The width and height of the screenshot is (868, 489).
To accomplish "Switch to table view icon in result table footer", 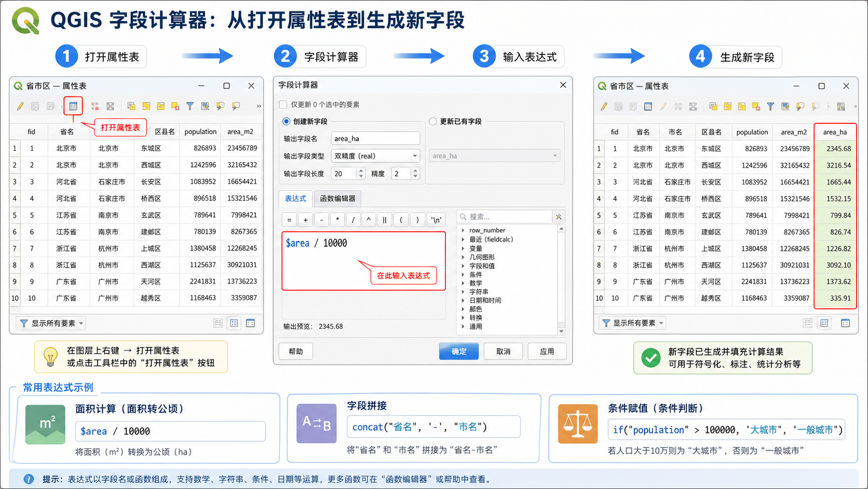I will (x=845, y=323).
